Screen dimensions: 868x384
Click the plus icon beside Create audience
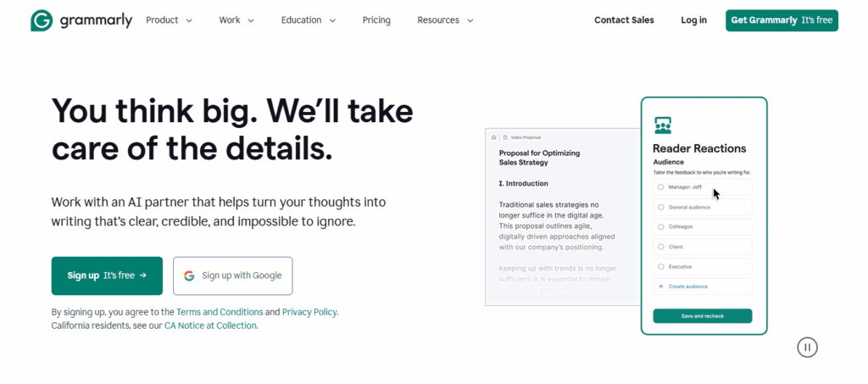[661, 287]
